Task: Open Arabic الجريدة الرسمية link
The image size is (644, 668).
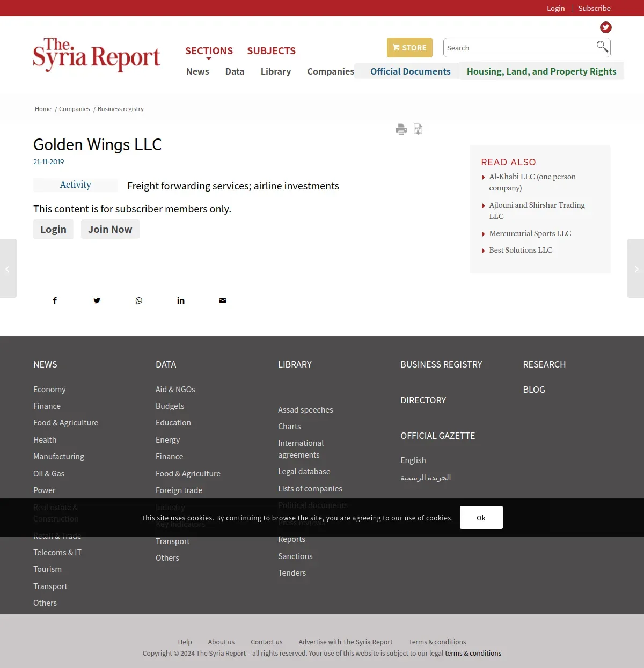Action: point(426,478)
